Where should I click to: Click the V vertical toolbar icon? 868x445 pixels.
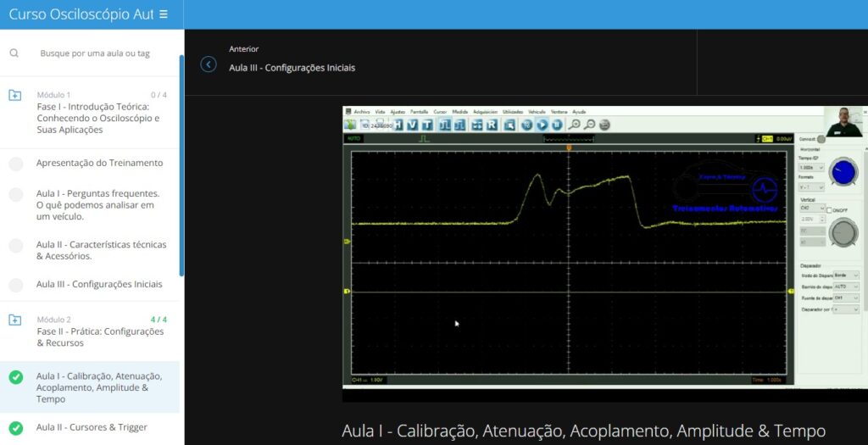point(412,125)
